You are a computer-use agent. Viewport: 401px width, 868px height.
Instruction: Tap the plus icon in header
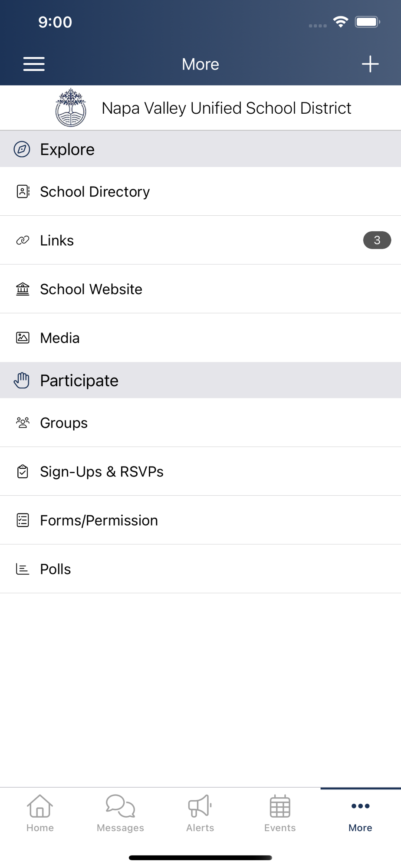click(x=370, y=64)
